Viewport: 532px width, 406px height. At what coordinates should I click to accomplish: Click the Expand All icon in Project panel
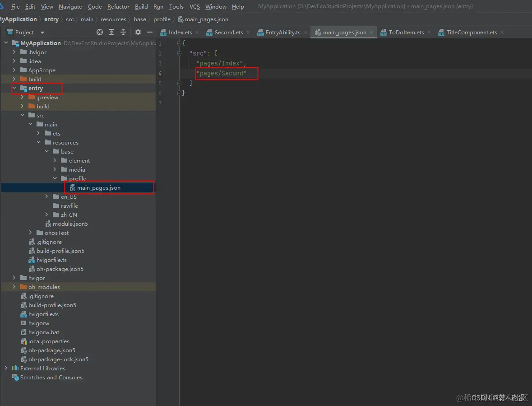coord(111,32)
